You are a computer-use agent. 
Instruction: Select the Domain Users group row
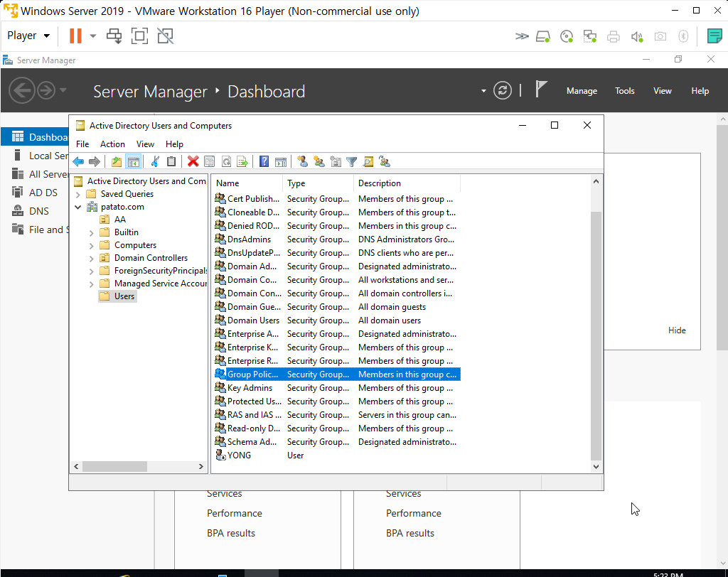point(337,320)
